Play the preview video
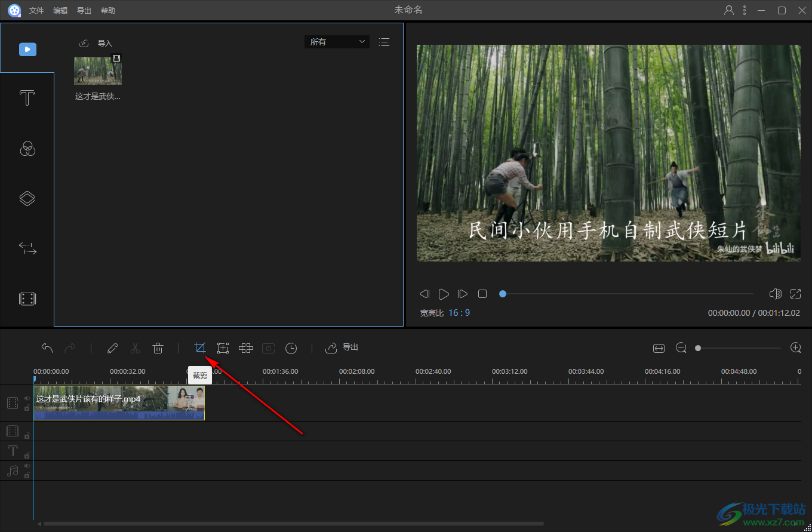The height and width of the screenshot is (532, 812). point(444,294)
